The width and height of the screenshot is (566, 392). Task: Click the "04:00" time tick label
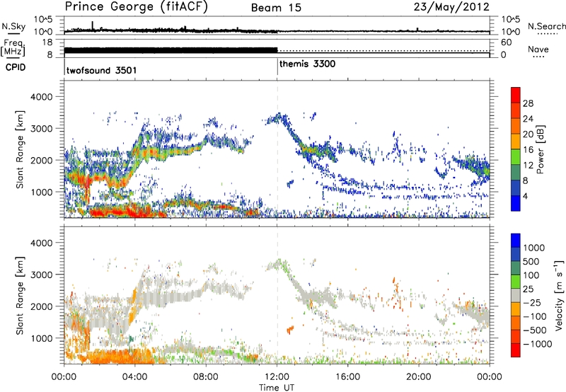pos(135,377)
